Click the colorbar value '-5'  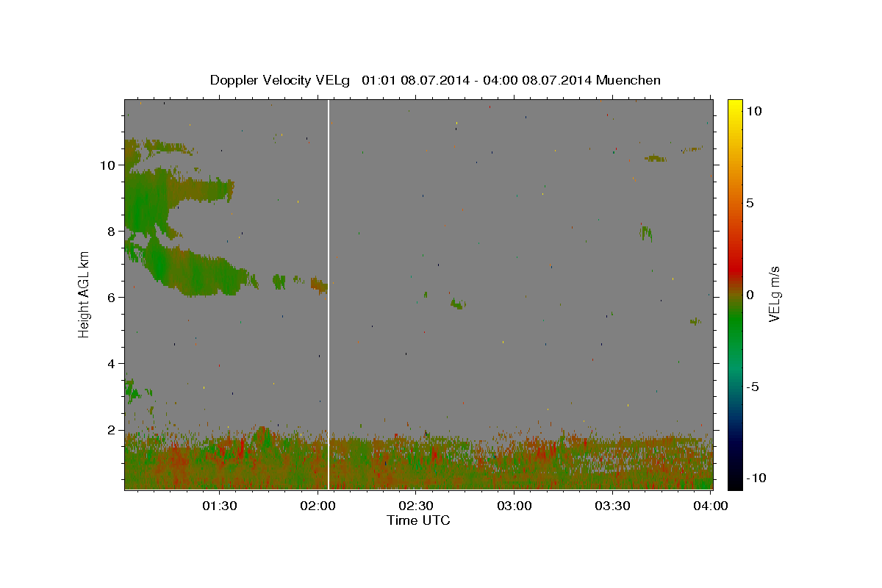(752, 387)
